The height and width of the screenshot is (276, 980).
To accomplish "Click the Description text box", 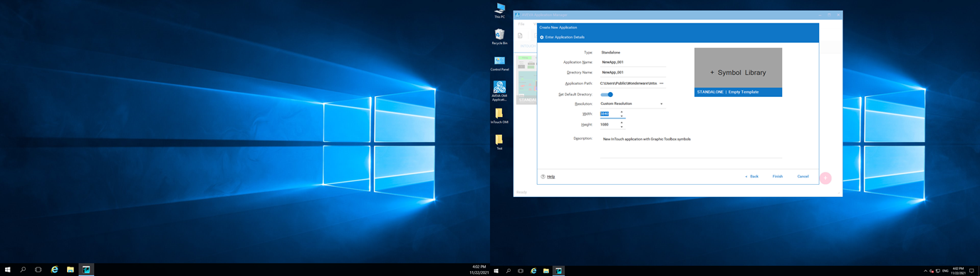I will tap(691, 146).
